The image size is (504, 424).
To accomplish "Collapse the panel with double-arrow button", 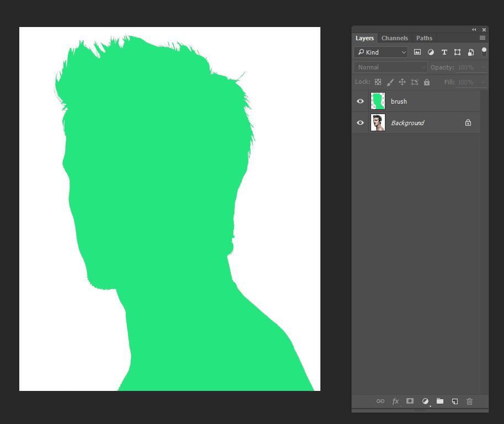I will (474, 30).
